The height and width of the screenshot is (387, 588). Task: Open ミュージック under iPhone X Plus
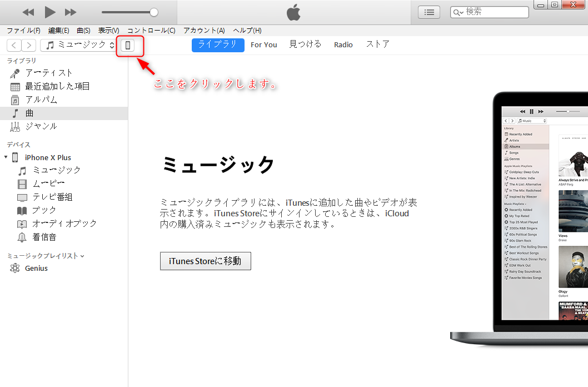click(x=57, y=170)
